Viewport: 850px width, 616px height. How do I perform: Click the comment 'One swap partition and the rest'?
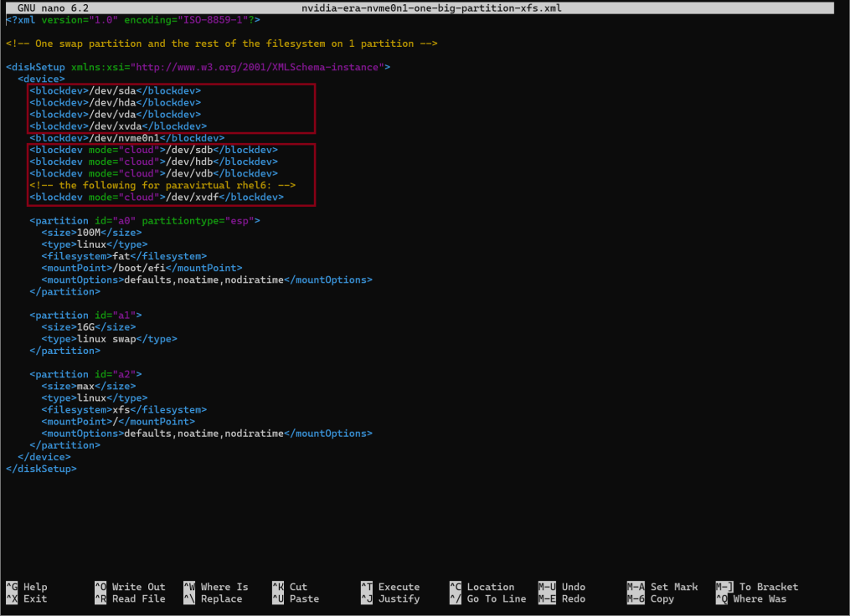point(222,44)
